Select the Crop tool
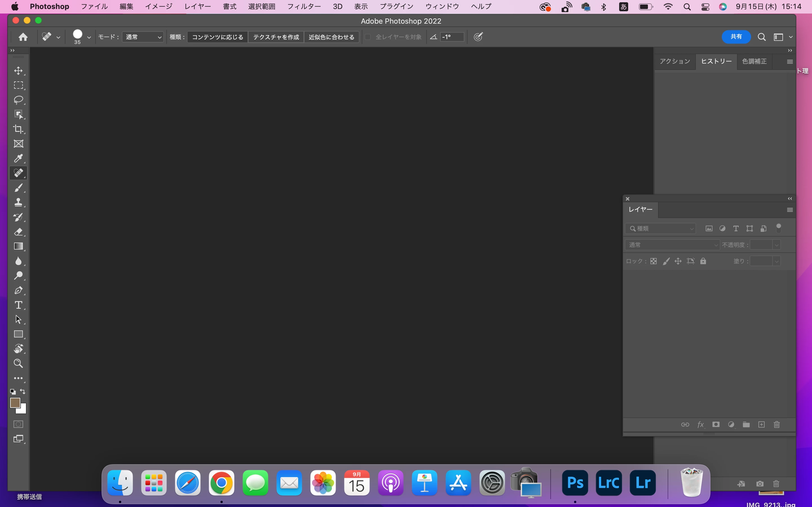The height and width of the screenshot is (507, 812). pyautogui.click(x=18, y=129)
